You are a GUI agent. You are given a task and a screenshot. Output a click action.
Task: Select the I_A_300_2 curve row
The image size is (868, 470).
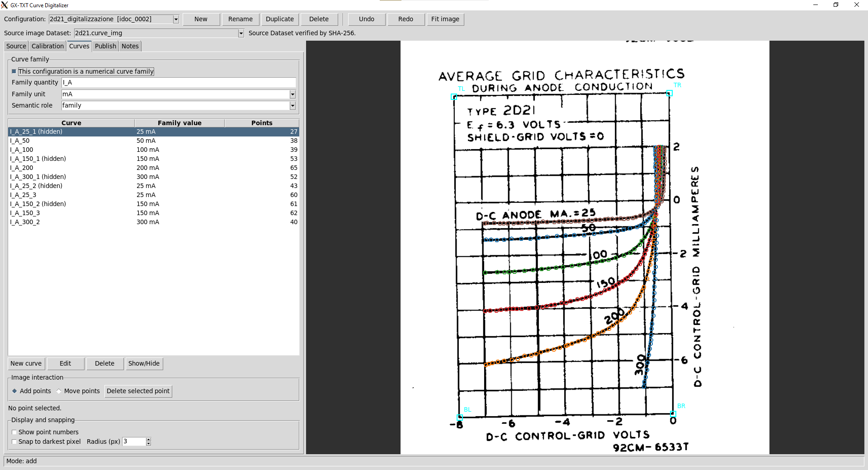[x=154, y=222]
